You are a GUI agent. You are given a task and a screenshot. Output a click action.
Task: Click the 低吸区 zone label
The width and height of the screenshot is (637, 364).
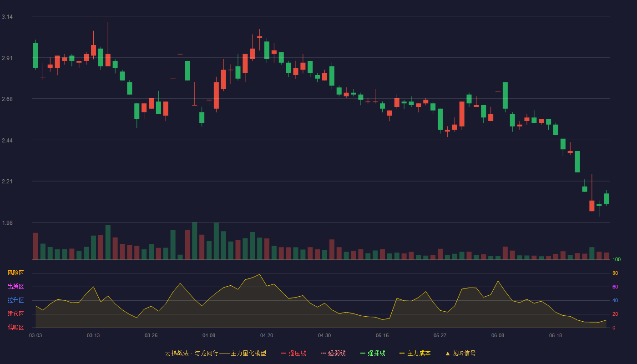click(15, 327)
